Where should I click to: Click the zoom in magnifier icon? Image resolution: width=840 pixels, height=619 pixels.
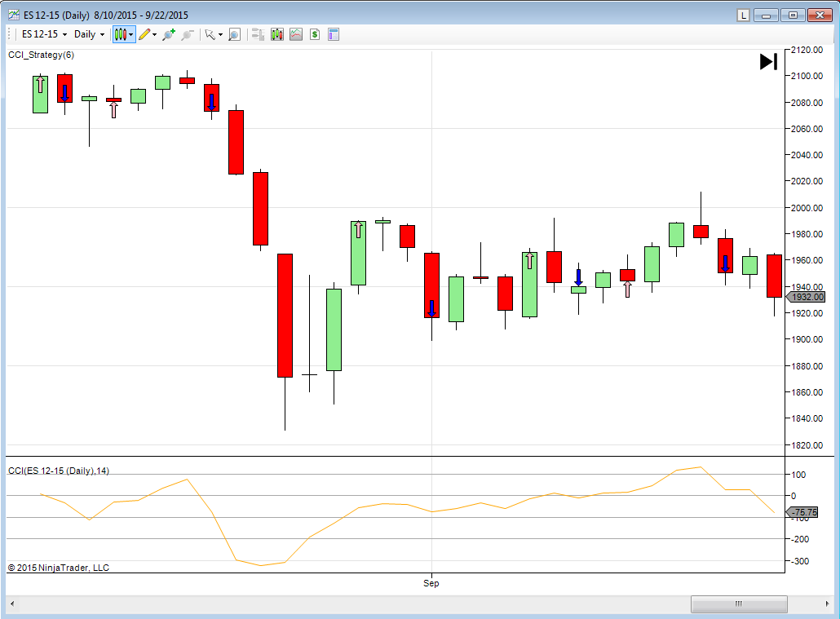coord(169,35)
